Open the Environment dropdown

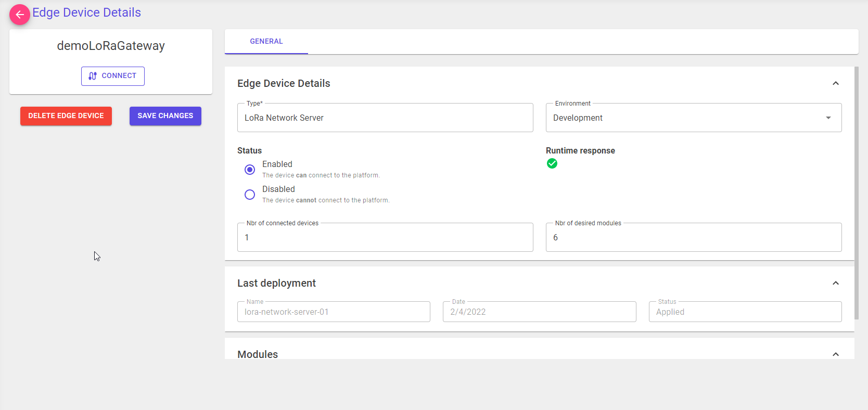pos(693,118)
